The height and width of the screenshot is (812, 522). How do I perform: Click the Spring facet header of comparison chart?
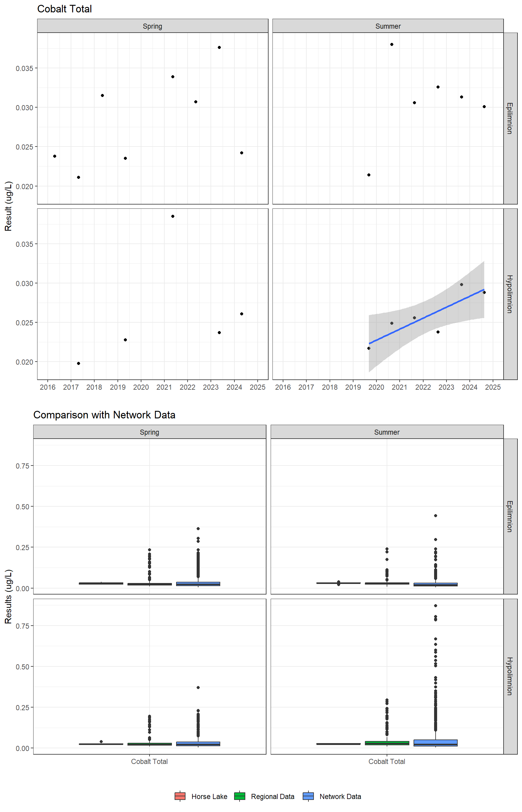[x=150, y=432]
